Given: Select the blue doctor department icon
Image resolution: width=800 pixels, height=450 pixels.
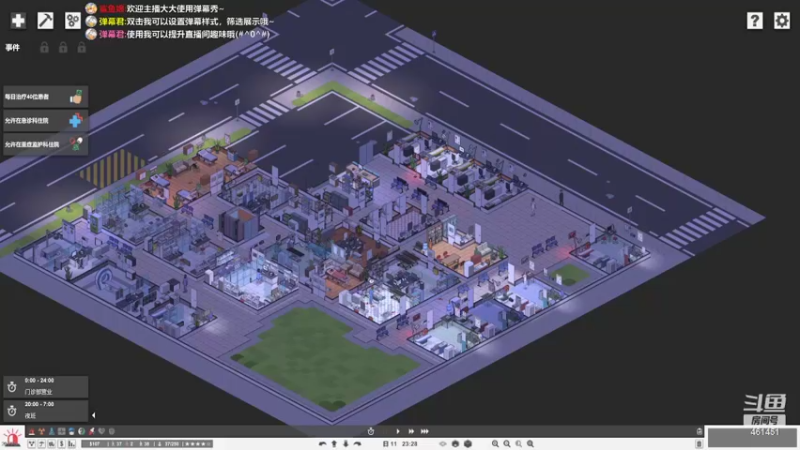Looking at the screenshot, I should tap(71, 431).
